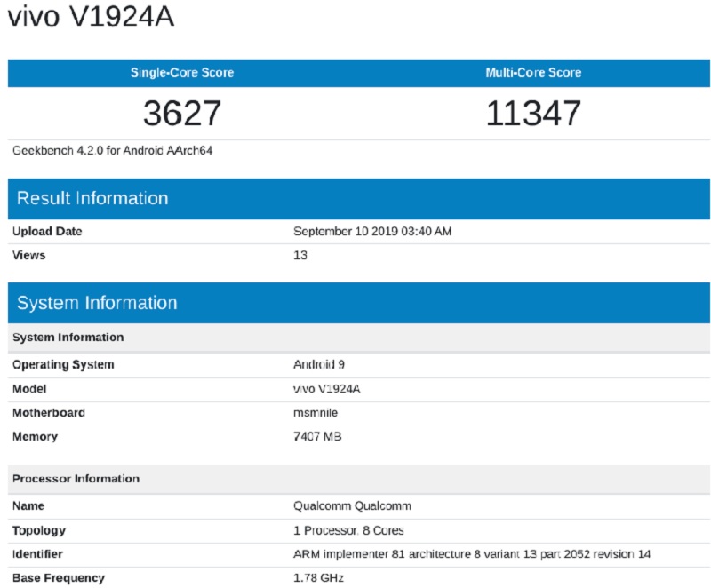This screenshot has width=711, height=588.
Task: Click the multi-core score value 11347
Action: 533,113
